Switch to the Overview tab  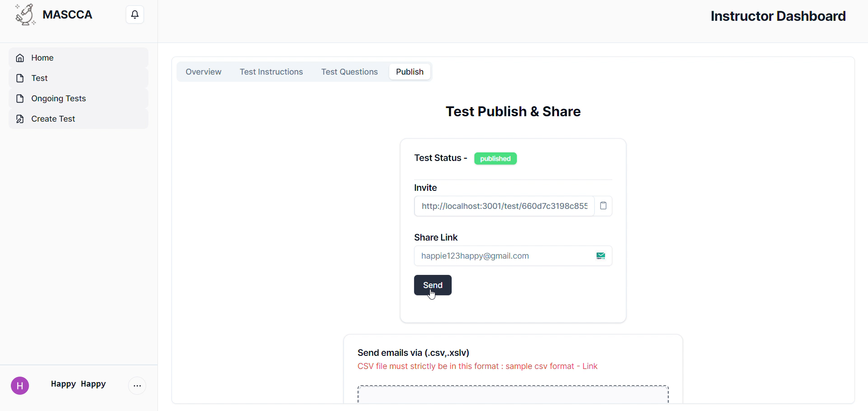204,72
